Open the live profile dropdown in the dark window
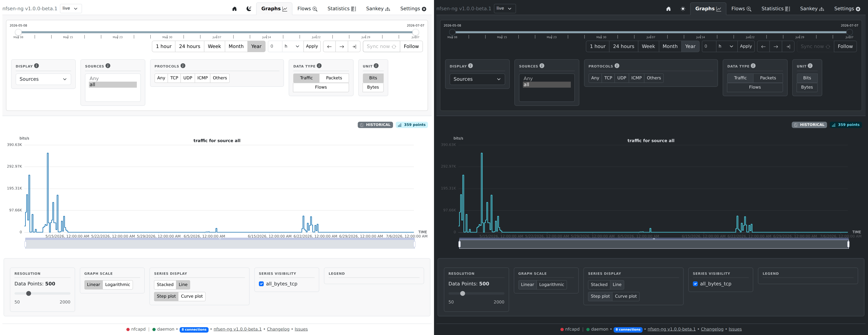This screenshot has height=335, width=868. 505,8
